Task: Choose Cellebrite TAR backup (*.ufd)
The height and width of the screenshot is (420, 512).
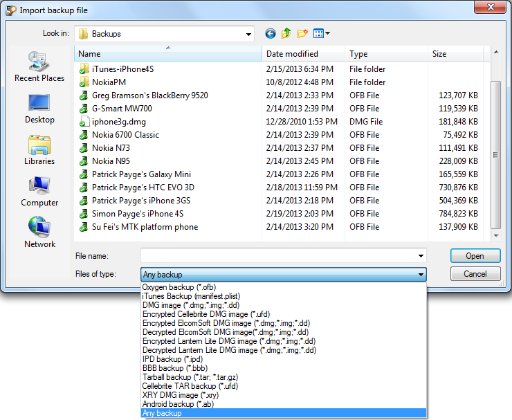Action: tap(284, 386)
